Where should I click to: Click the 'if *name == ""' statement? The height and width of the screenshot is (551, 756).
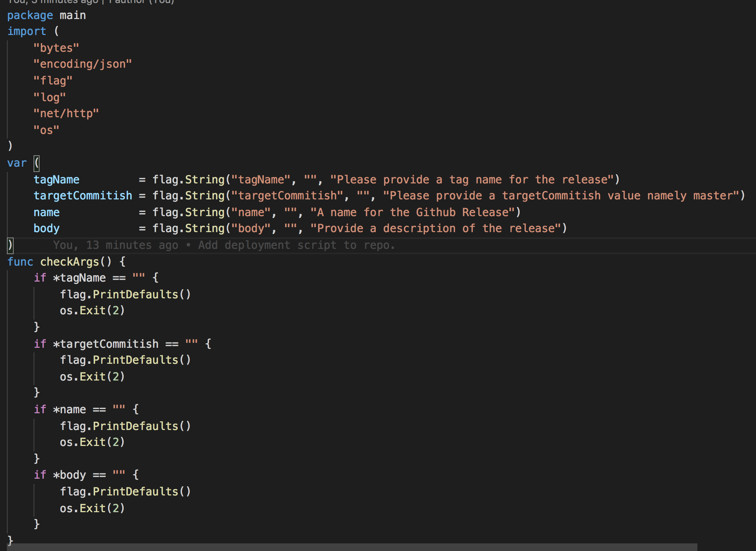(79, 409)
